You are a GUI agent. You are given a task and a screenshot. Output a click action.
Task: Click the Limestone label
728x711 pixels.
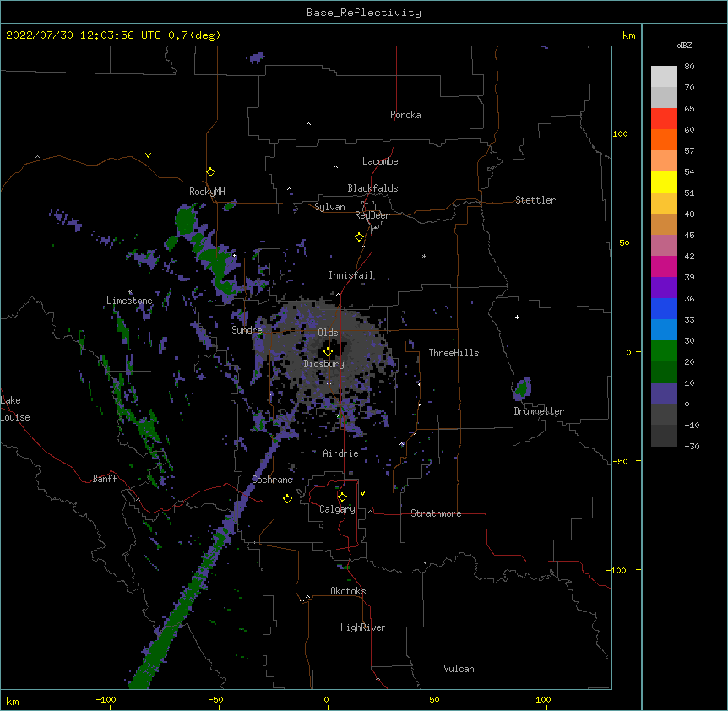129,301
